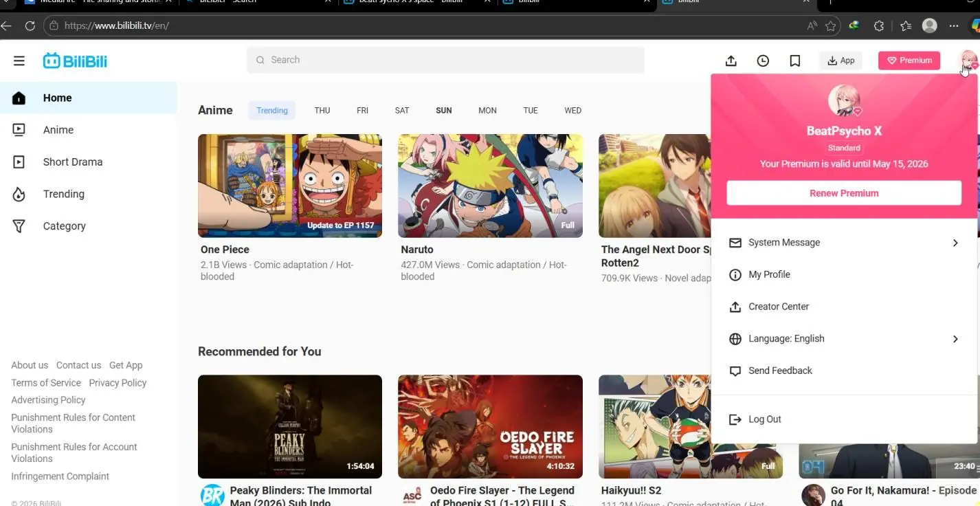Open browser settings ellipsis menu
This screenshot has width=980, height=506.
954,25
